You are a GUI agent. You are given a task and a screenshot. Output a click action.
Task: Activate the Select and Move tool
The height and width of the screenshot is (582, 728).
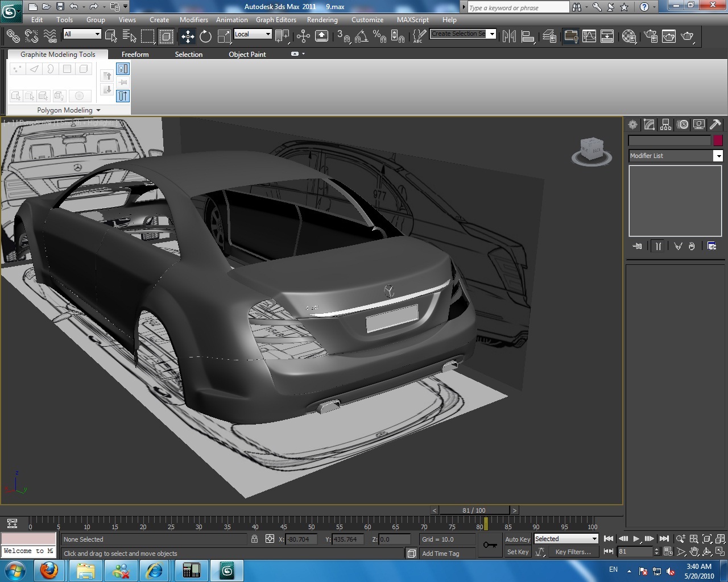click(188, 36)
